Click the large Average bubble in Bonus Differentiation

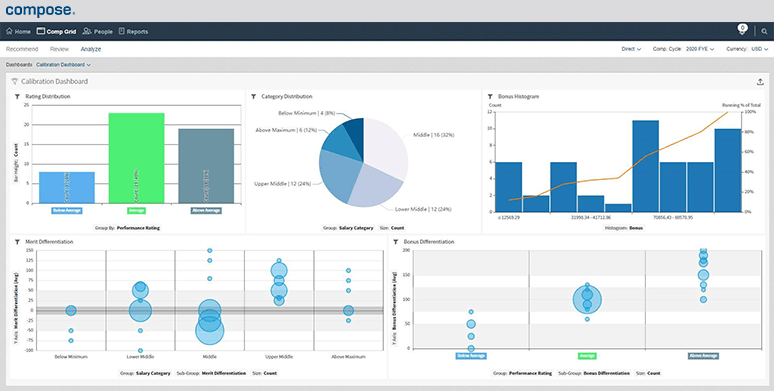pyautogui.click(x=587, y=299)
